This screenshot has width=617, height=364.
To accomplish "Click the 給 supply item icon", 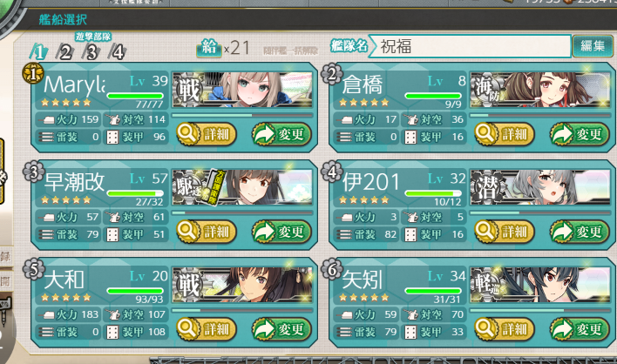I will point(209,48).
